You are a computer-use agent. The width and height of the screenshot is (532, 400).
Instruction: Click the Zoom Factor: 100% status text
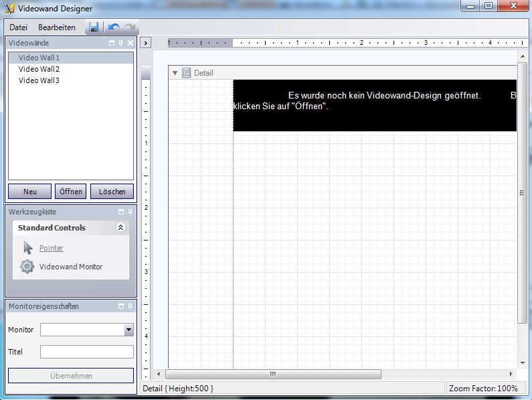click(x=483, y=388)
